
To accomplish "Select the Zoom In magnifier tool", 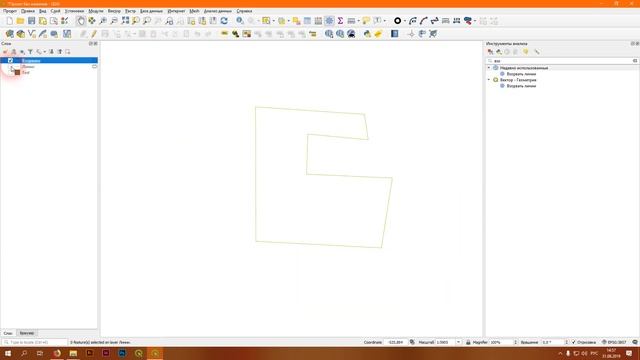I will (103, 21).
